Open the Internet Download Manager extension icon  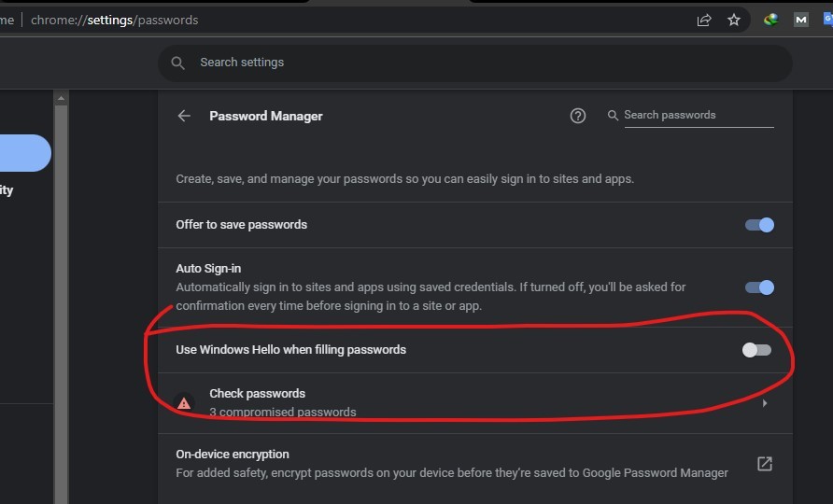(771, 20)
